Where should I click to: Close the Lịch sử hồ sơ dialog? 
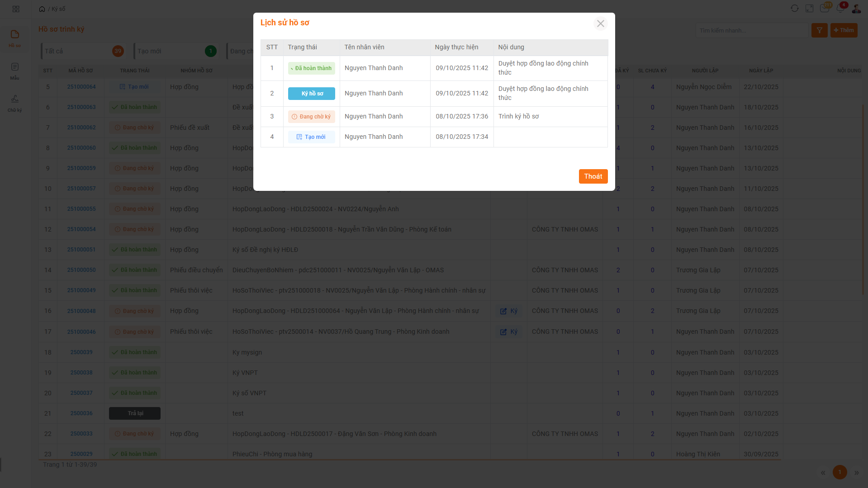tap(600, 24)
